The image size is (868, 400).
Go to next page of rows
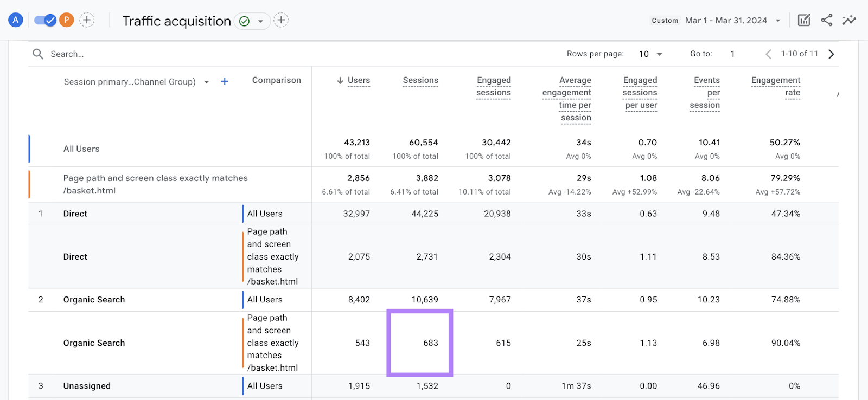click(x=831, y=54)
